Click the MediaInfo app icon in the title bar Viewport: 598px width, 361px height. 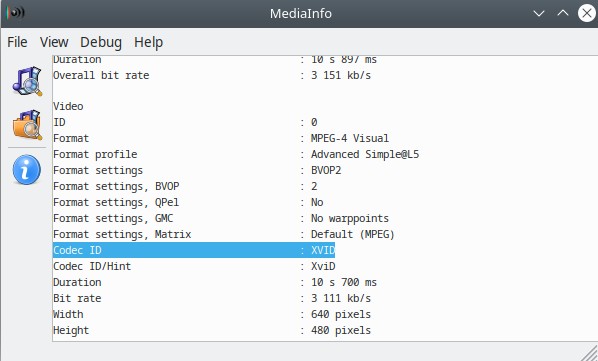pyautogui.click(x=15, y=13)
